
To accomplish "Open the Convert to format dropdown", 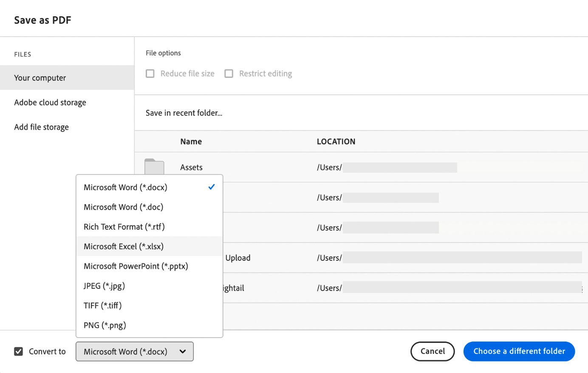I will [x=135, y=351].
